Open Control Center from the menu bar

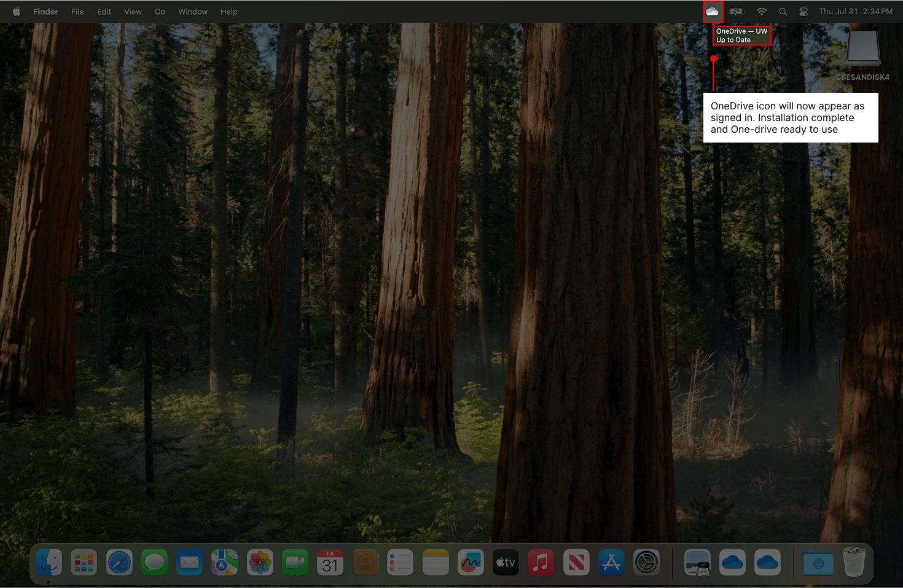click(x=803, y=12)
